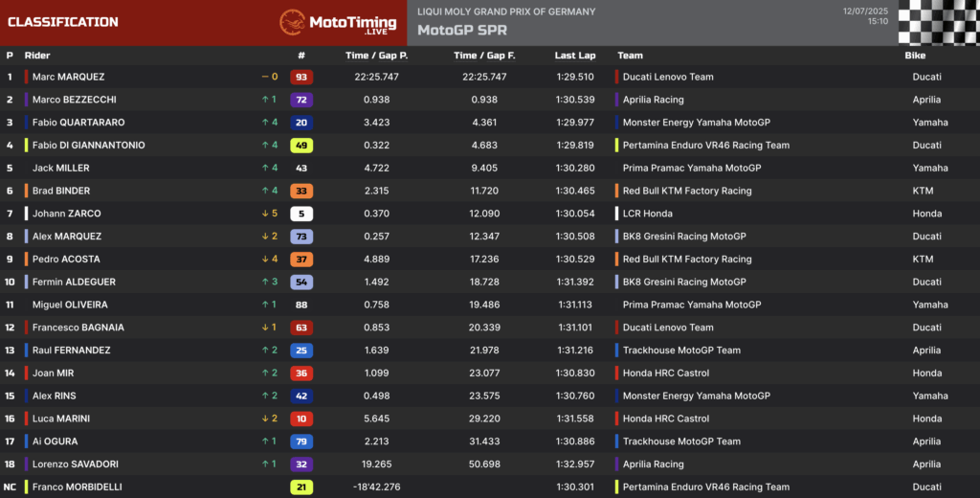The height and width of the screenshot is (498, 980).
Task: Select rider Brad BINDER
Action: tap(61, 191)
